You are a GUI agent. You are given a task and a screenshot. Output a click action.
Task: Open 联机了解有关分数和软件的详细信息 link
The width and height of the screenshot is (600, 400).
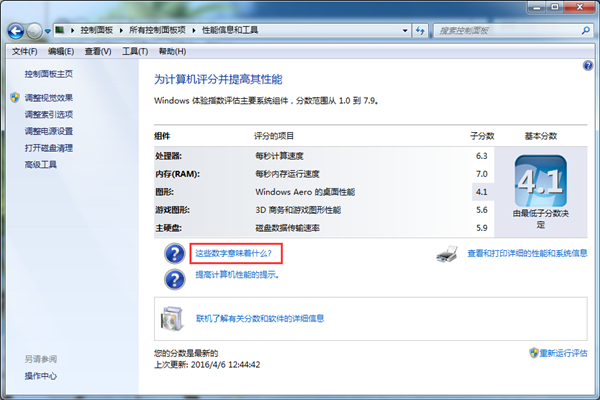[260, 318]
